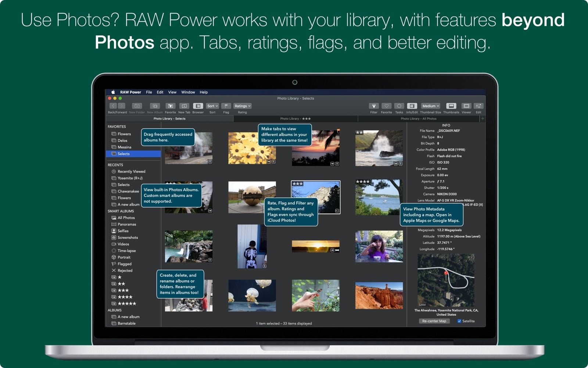Click the New Tab icon
588x368 pixels.
184,106
